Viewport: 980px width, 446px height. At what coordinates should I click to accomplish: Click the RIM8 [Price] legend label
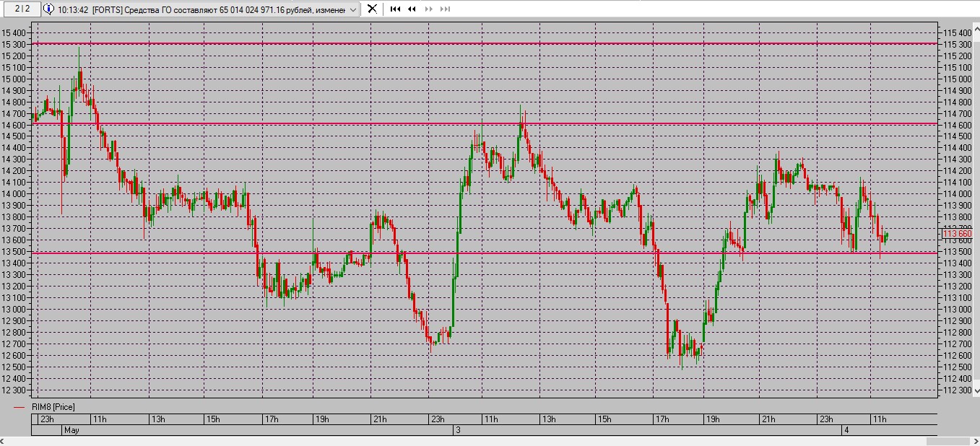pyautogui.click(x=53, y=407)
